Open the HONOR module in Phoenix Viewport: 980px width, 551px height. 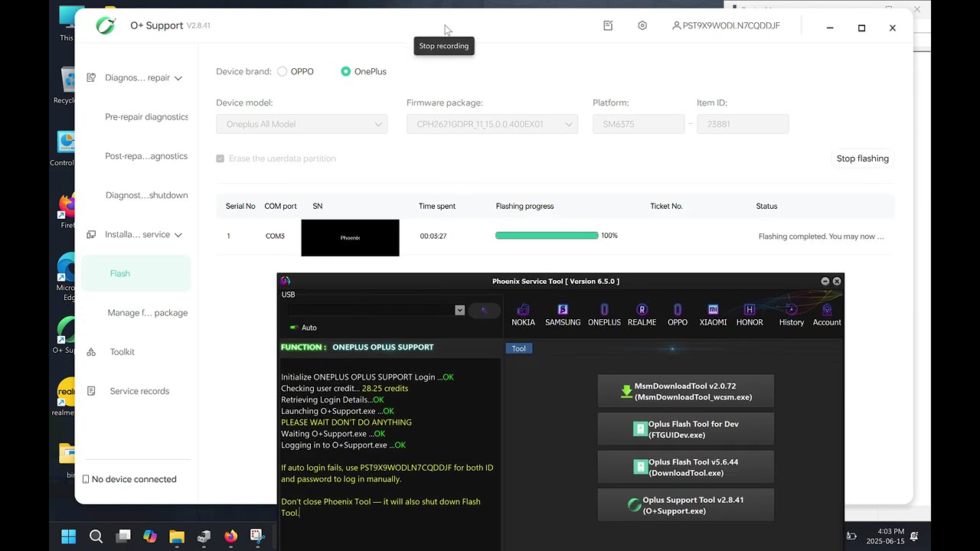(750, 315)
